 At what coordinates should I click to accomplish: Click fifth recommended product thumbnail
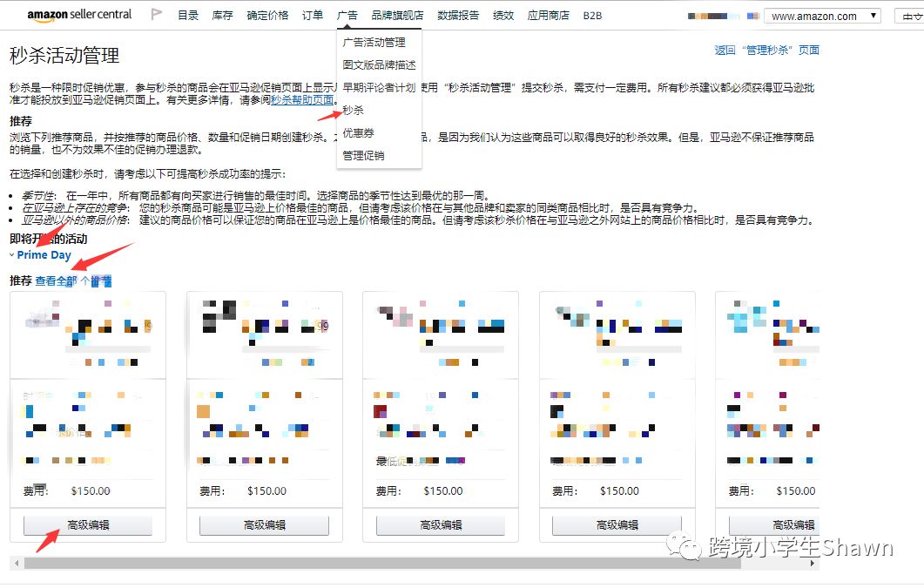[746, 318]
